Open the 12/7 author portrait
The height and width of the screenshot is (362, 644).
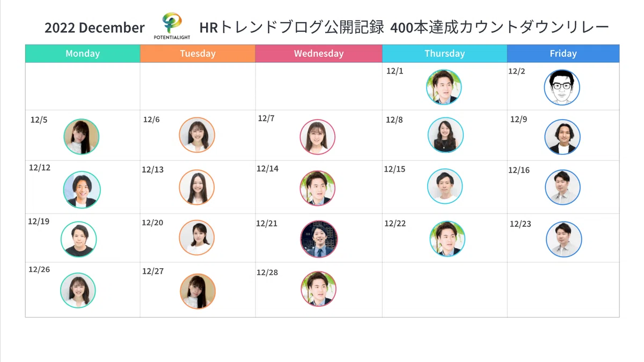click(x=318, y=137)
